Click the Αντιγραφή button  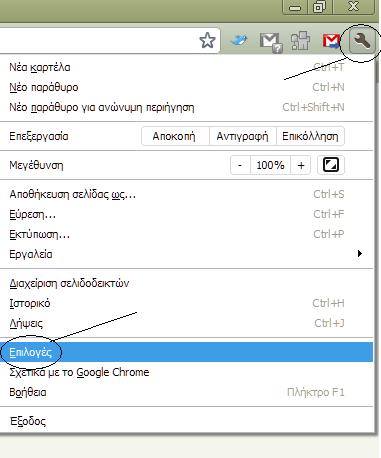click(243, 136)
